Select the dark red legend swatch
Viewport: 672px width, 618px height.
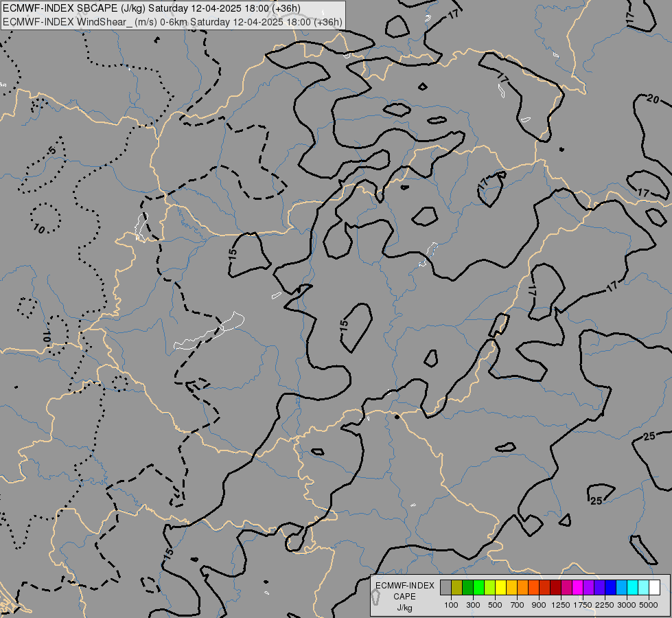[x=555, y=587]
